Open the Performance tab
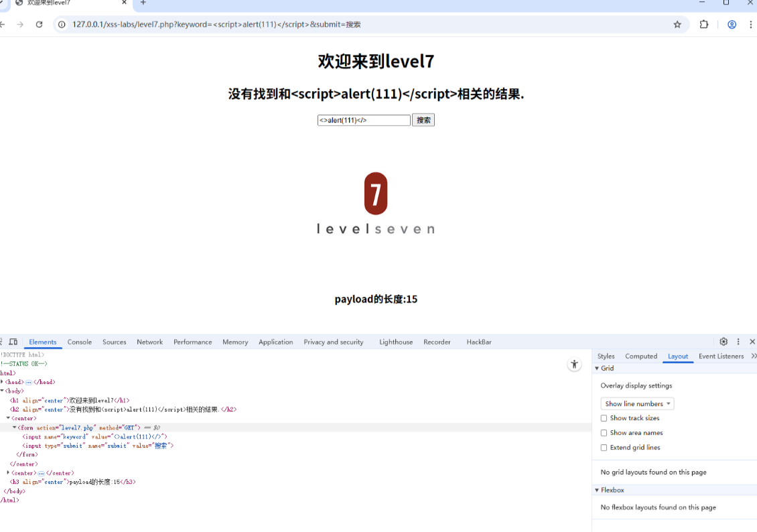Viewport: 757px width, 532px height. [193, 342]
